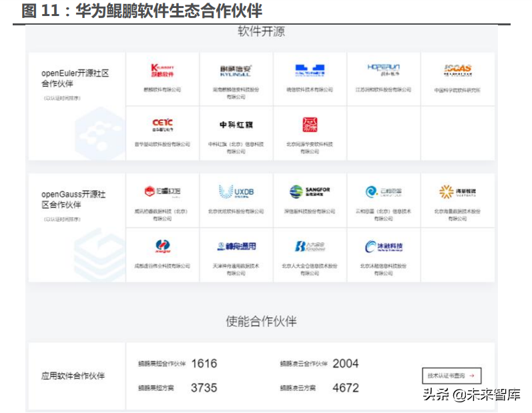This screenshot has width=532, height=413.
Task: Click the blue Turbolinux-style logo in the openEuler row
Action: (x=310, y=70)
